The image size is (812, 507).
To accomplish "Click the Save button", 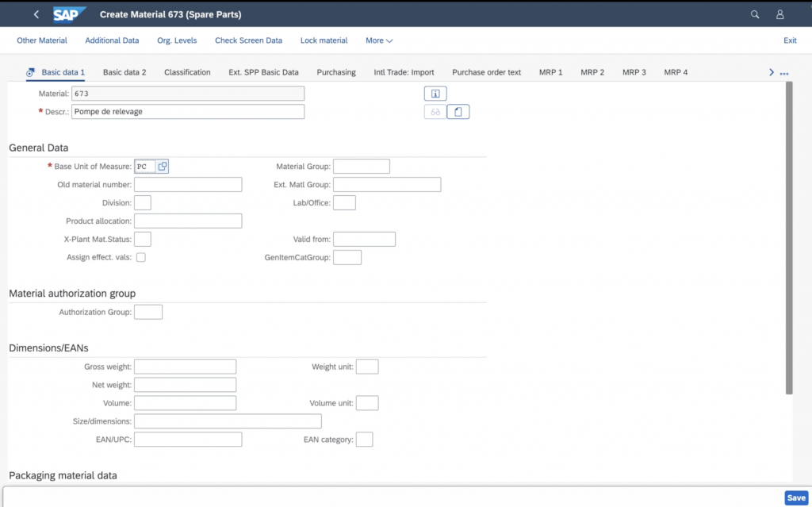I will click(795, 497).
